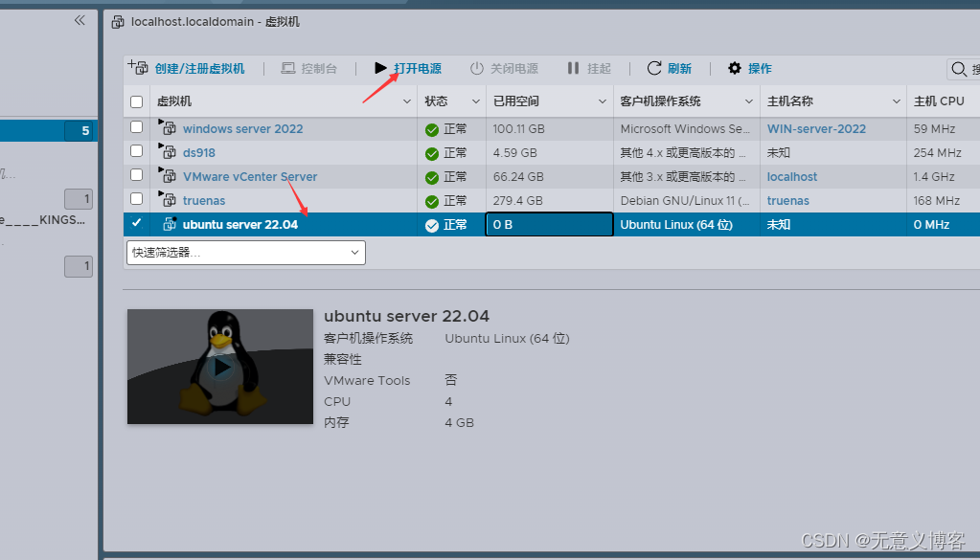Viewport: 980px width, 560px height.
Task: Click the status check icon for ubuntu server 22.04
Action: (431, 225)
